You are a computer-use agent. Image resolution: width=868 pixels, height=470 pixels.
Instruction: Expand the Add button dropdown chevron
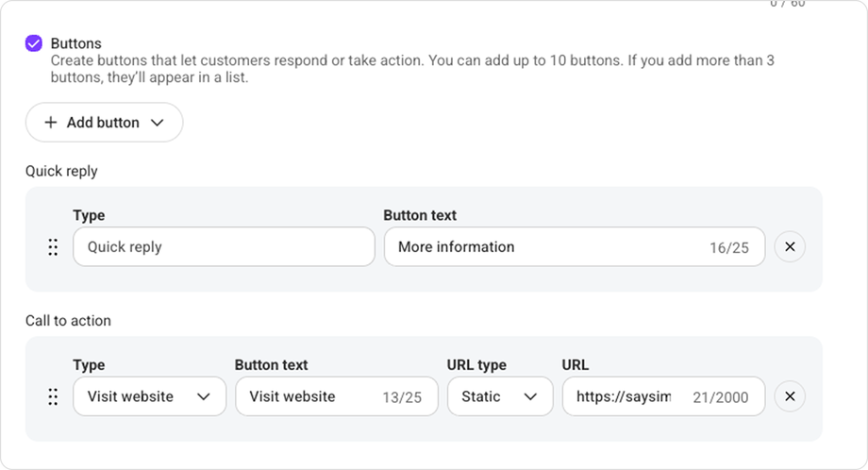[158, 123]
